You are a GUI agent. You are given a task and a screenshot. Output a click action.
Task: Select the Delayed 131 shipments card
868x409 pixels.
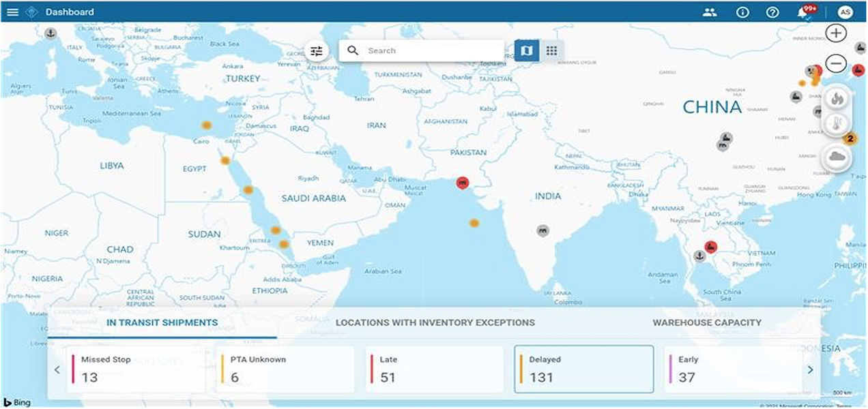click(583, 369)
